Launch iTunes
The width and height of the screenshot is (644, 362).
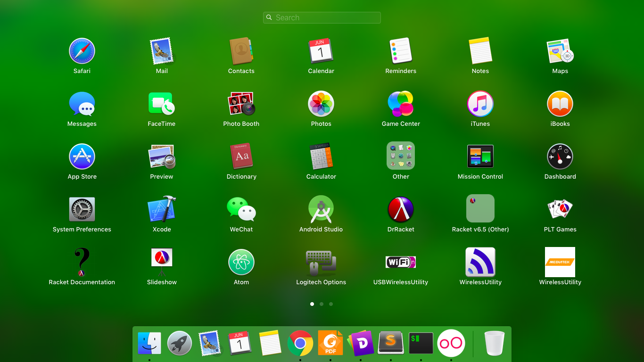pos(480,104)
